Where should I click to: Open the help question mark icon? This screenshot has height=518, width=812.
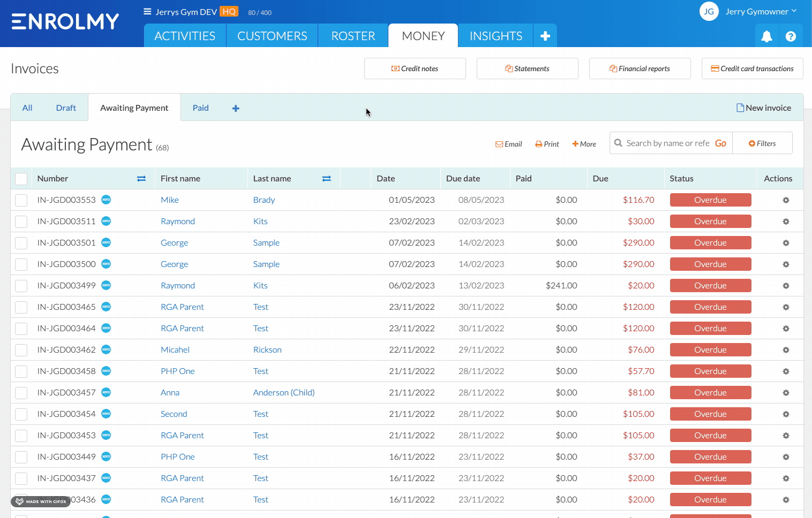tap(791, 36)
